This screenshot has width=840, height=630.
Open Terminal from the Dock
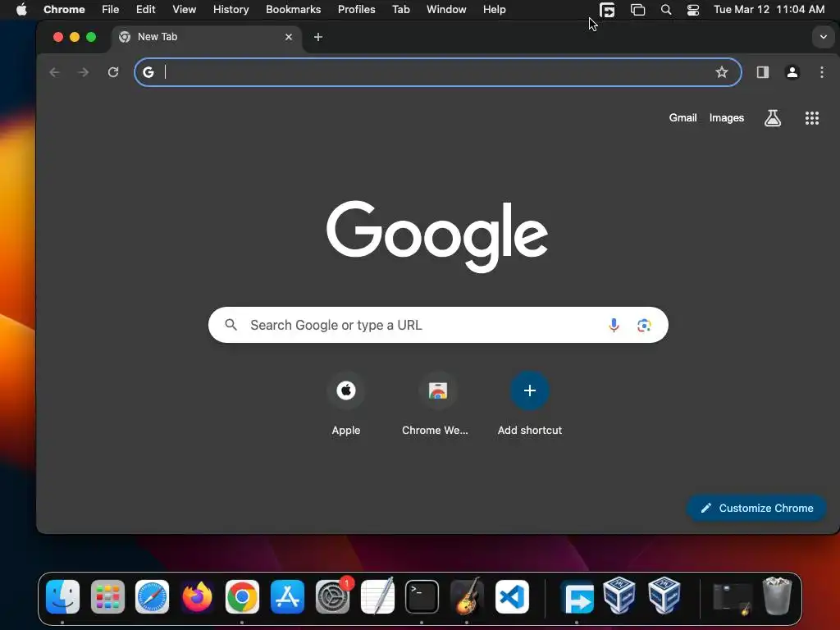click(x=422, y=596)
